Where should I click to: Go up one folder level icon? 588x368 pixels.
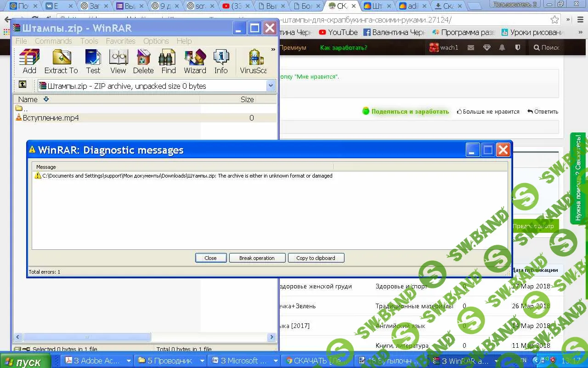pos(22,85)
